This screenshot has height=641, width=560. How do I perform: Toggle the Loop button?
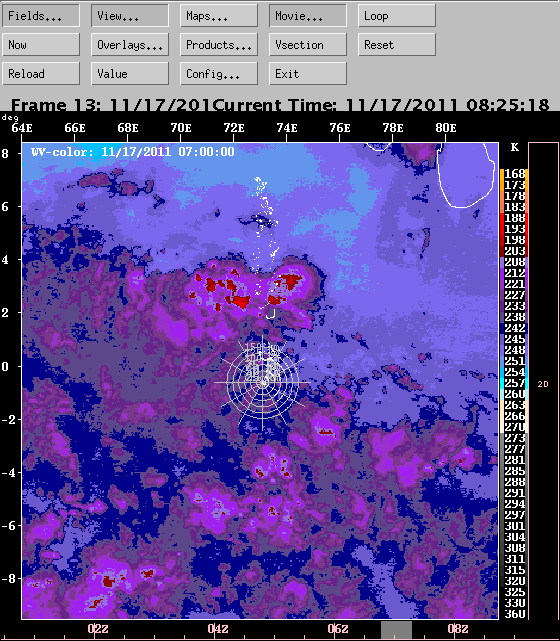[397, 16]
